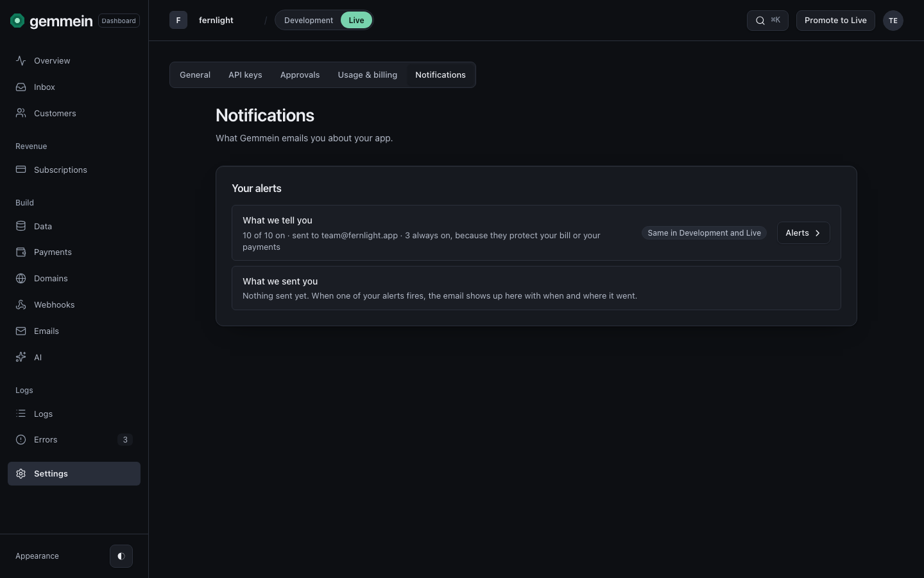This screenshot has height=578, width=924.
Task: Open Overview via its pulse icon
Action: click(21, 60)
